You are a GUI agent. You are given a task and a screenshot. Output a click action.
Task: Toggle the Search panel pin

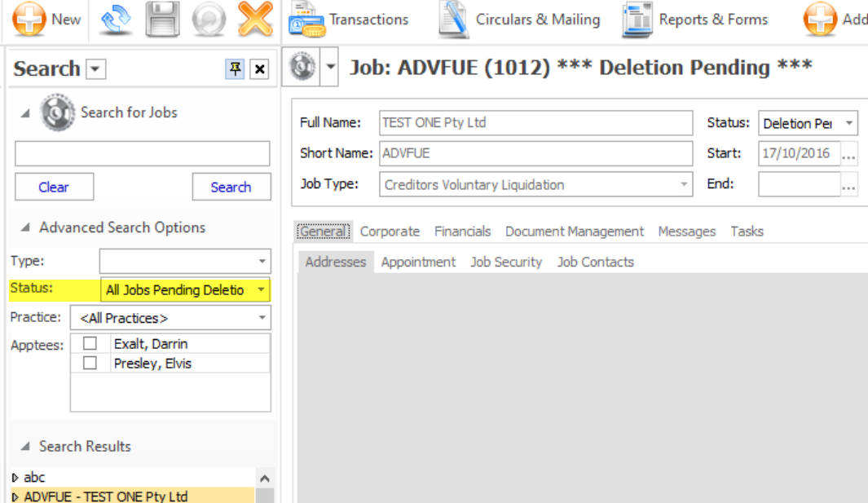pyautogui.click(x=234, y=68)
